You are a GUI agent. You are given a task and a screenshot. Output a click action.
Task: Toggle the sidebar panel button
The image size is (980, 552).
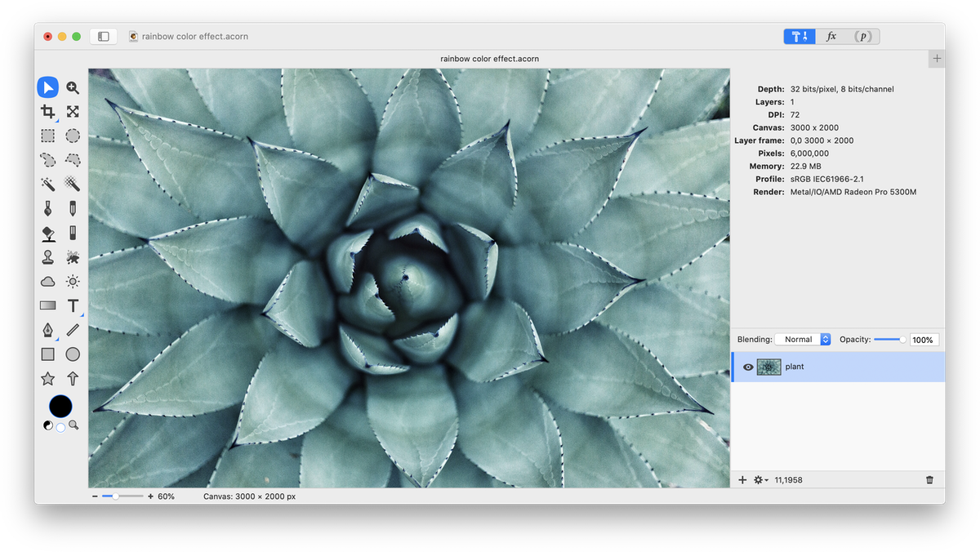pos(104,37)
